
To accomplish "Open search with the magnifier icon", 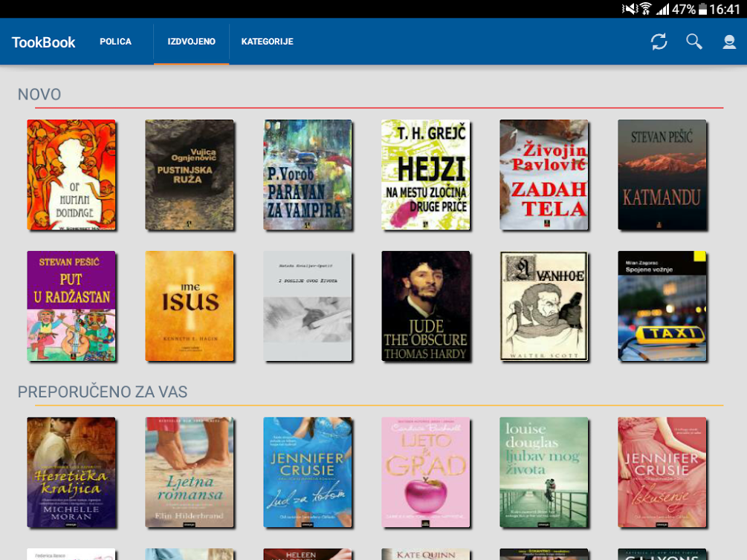I will [694, 42].
